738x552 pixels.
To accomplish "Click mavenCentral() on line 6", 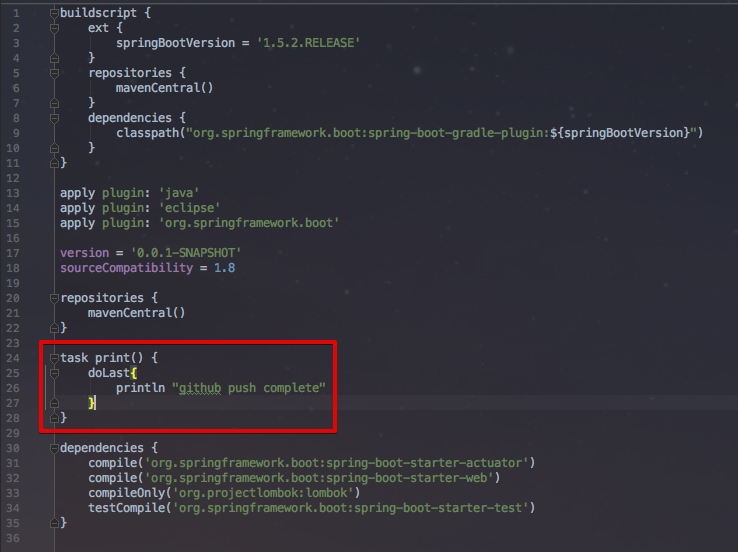I will pyautogui.click(x=164, y=88).
